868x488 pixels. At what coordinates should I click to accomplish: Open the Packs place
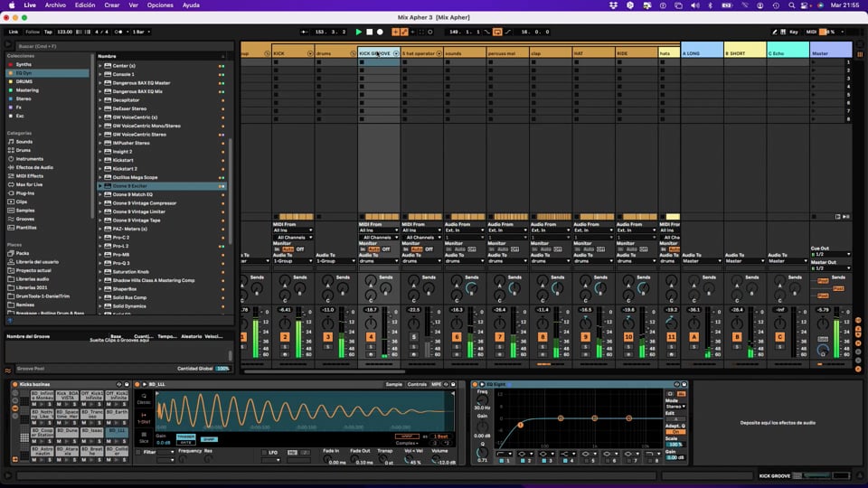(x=23, y=253)
